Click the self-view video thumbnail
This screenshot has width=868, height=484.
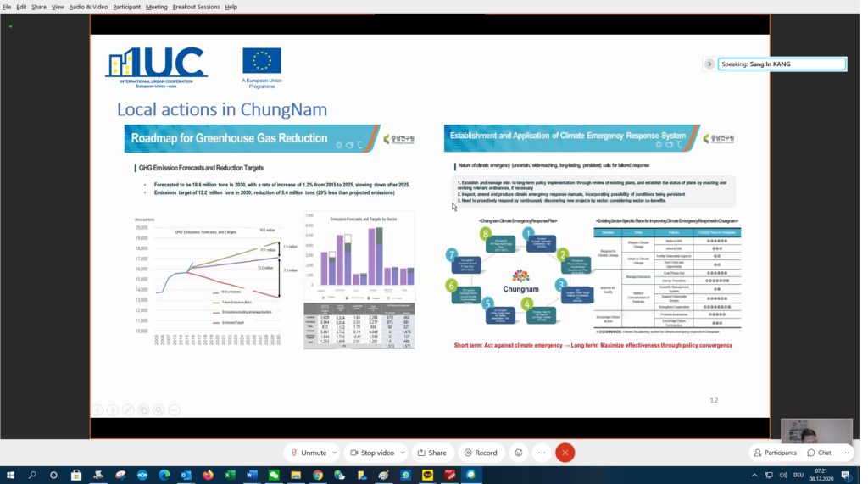[817, 431]
